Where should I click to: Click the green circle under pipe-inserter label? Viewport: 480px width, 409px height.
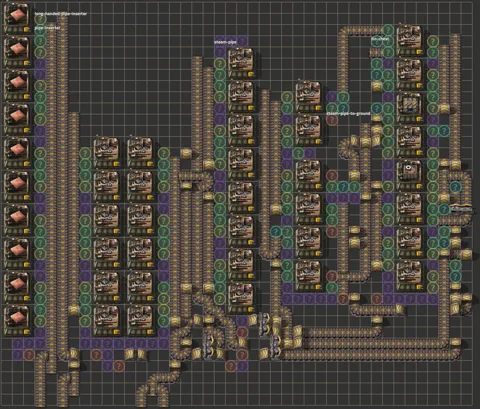click(40, 41)
